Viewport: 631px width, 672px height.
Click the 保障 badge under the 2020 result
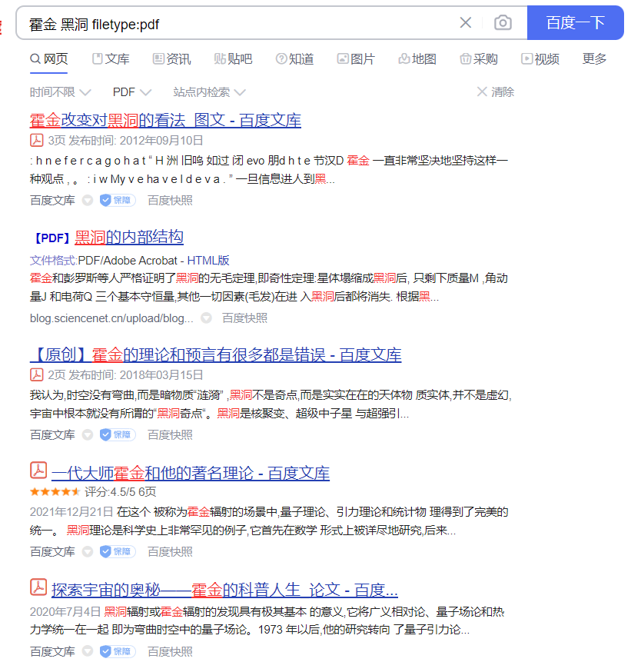point(118,651)
